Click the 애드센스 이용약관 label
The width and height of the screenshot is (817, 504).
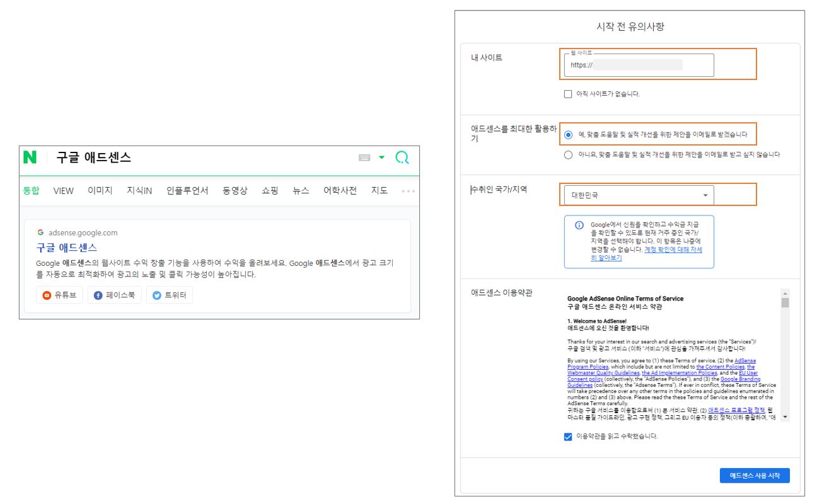502,292
